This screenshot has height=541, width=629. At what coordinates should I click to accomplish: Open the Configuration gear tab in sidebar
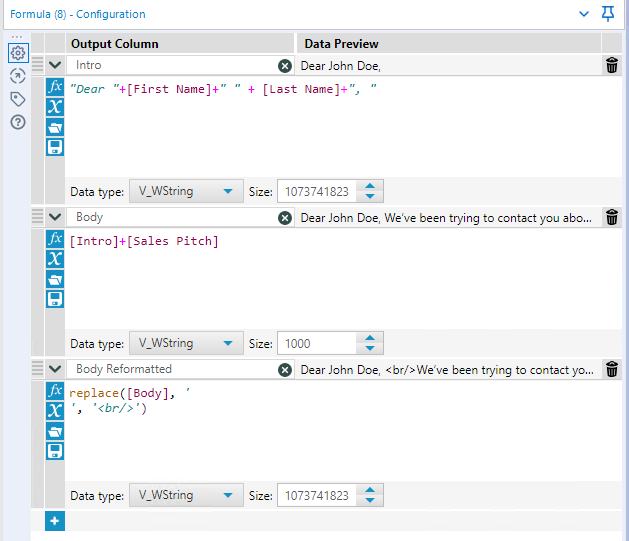pyautogui.click(x=18, y=53)
